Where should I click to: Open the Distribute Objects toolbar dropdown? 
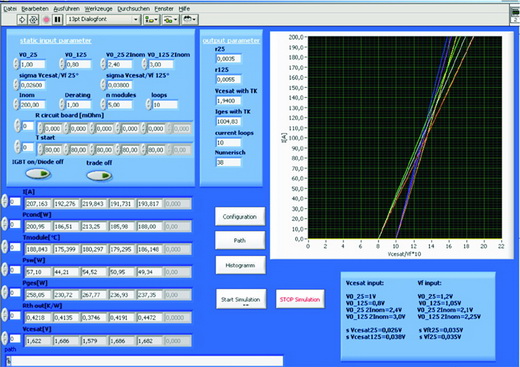point(171,20)
